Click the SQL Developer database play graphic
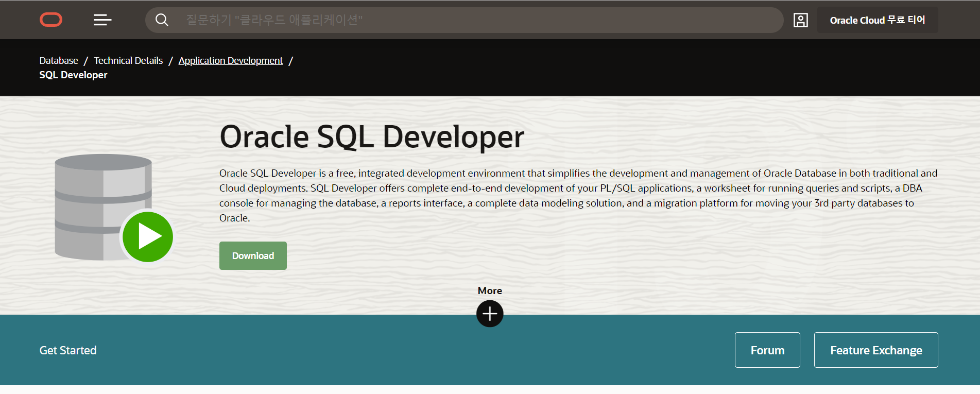Image resolution: width=980 pixels, height=394 pixels. pos(114,208)
